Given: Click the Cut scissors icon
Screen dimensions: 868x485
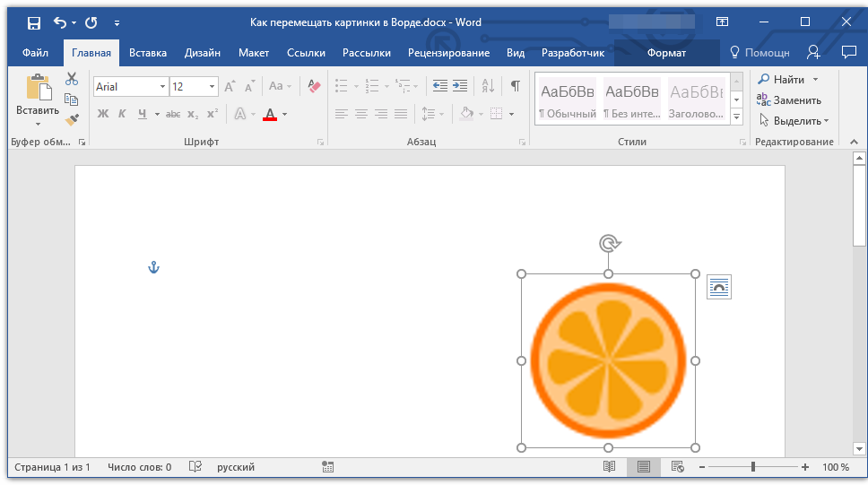Looking at the screenshot, I should click(72, 79).
